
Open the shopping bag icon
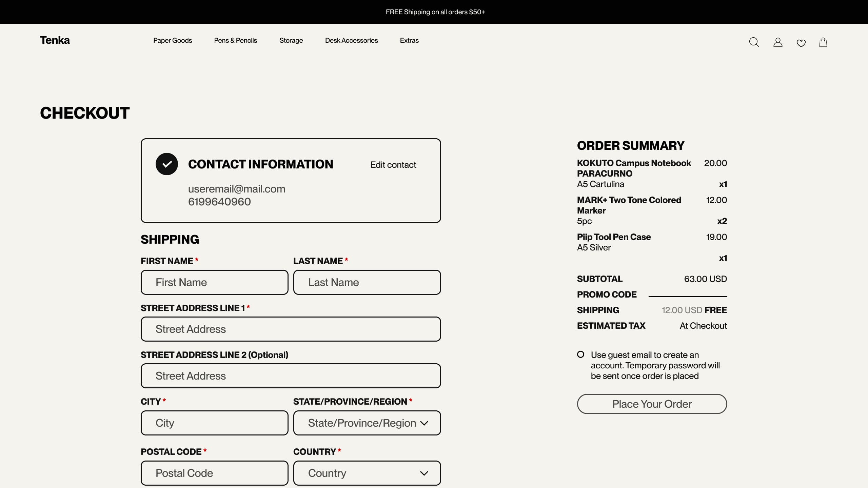point(823,42)
